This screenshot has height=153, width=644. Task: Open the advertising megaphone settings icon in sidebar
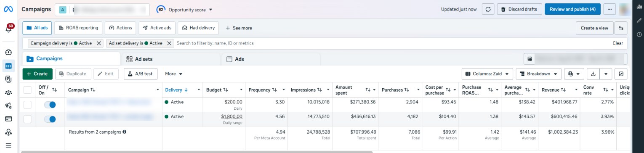8,106
